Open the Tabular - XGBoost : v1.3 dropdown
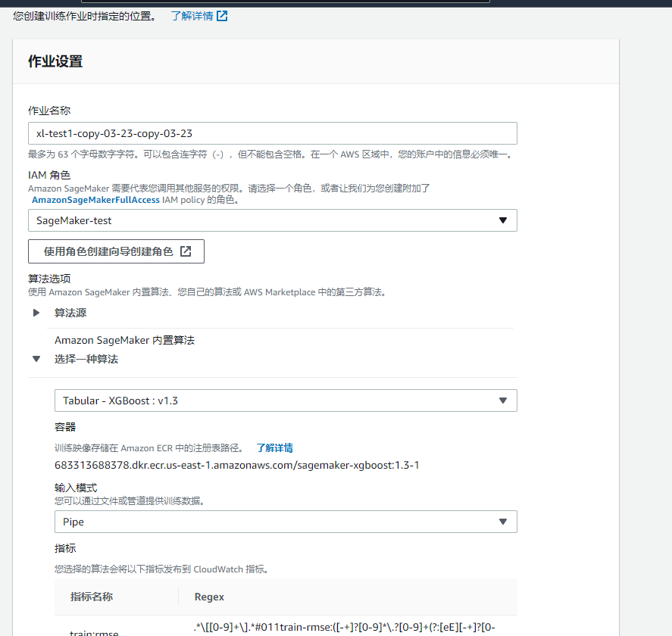672x636 pixels. coord(286,401)
